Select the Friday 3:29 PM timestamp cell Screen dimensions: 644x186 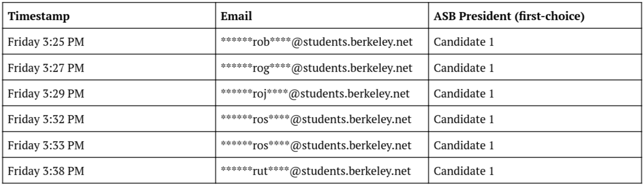coord(46,94)
